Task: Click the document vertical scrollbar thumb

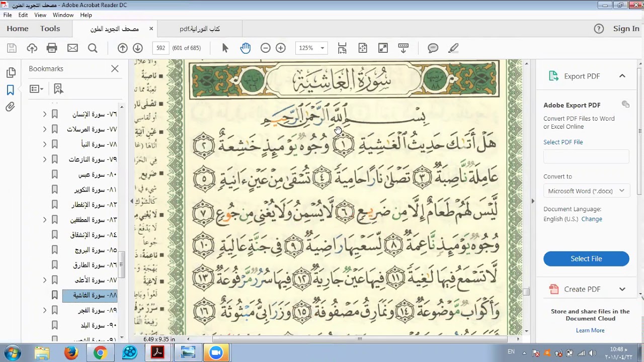Action: tap(526, 292)
